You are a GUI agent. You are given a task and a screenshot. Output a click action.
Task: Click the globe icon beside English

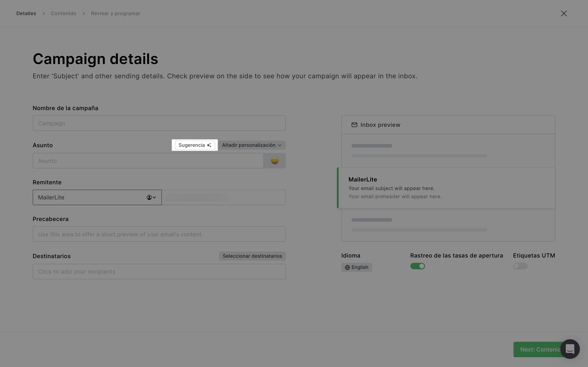pos(347,268)
